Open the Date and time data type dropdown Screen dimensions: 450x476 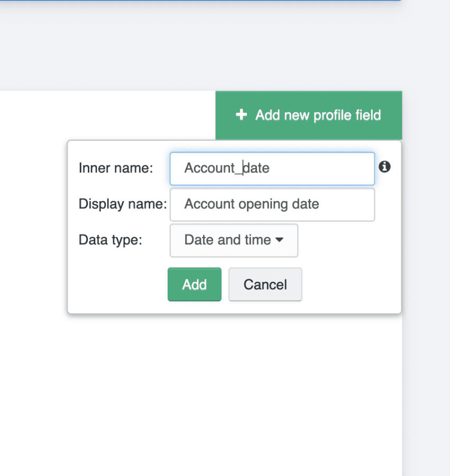(x=234, y=240)
